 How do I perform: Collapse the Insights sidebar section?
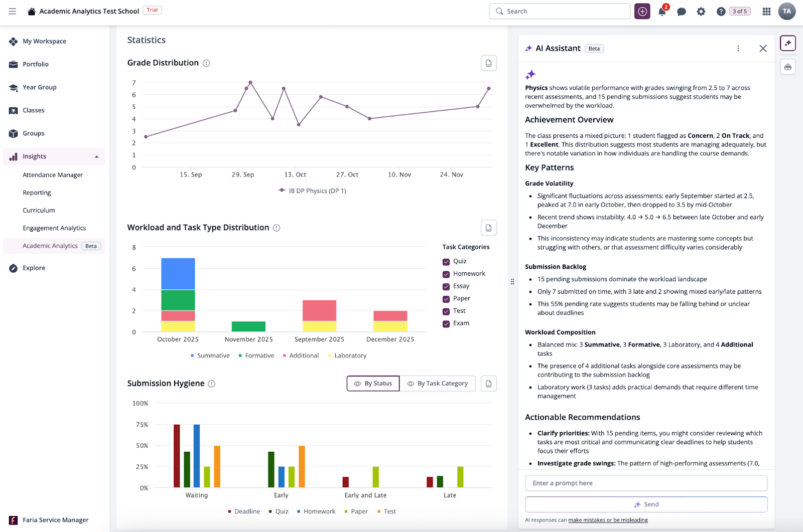click(x=96, y=157)
